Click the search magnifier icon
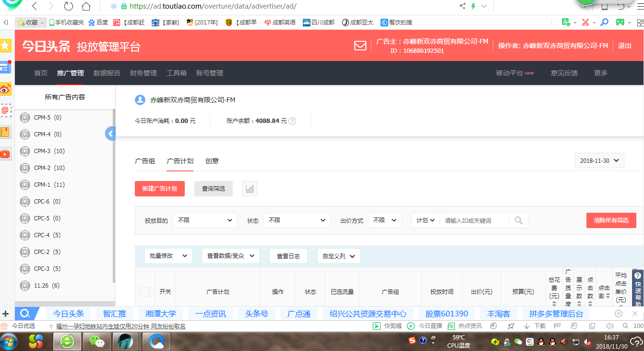 [519, 220]
